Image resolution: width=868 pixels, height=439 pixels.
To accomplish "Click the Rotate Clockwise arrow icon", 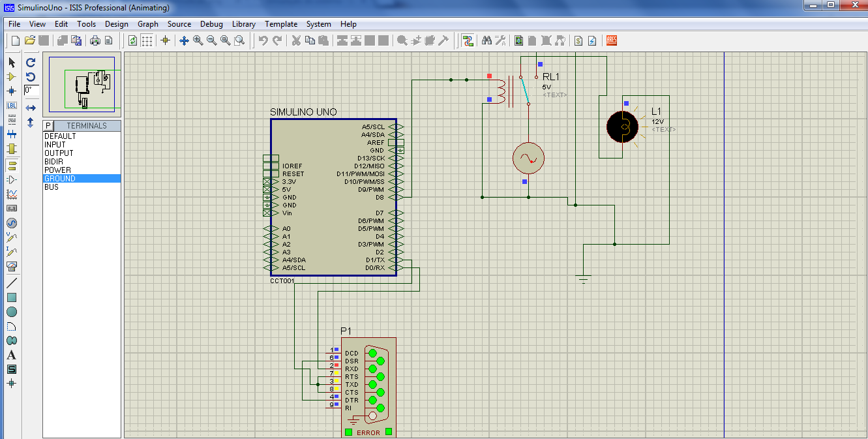I will coord(31,63).
